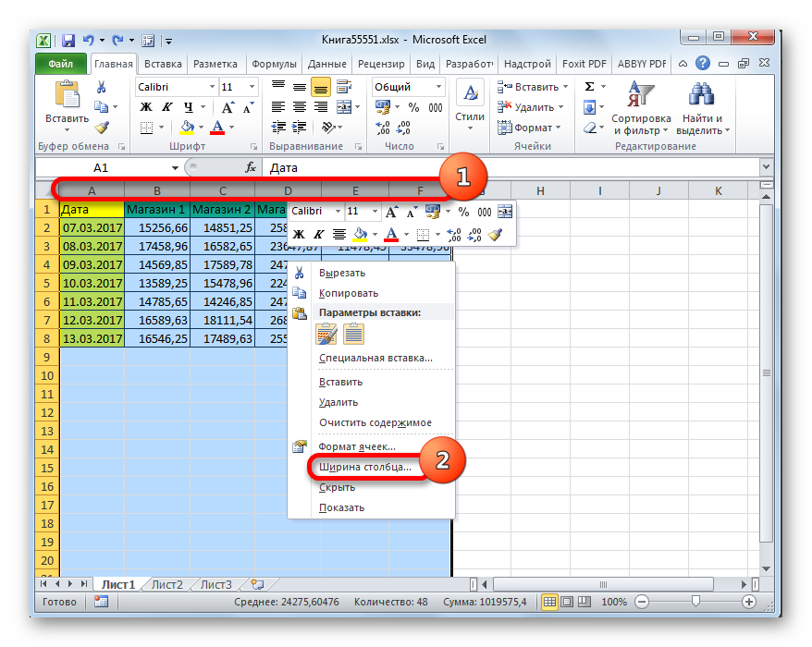This screenshot has height=647, width=812.
Task: Select Скрыть in the context menu
Action: [337, 487]
